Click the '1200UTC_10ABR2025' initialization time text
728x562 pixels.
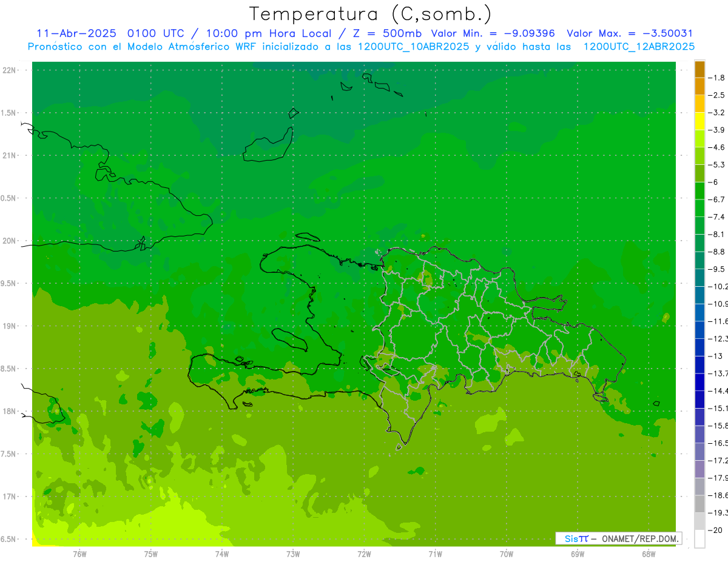(413, 47)
